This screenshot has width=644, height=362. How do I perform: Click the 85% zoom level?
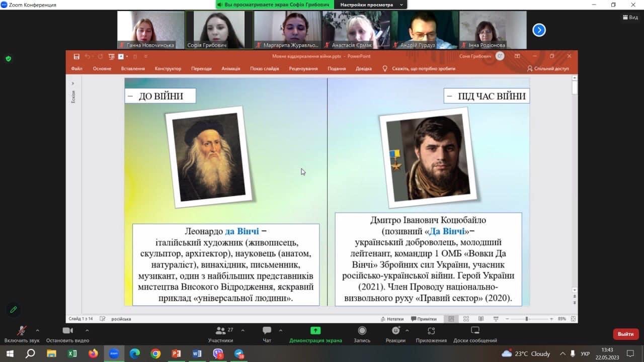tap(562, 319)
